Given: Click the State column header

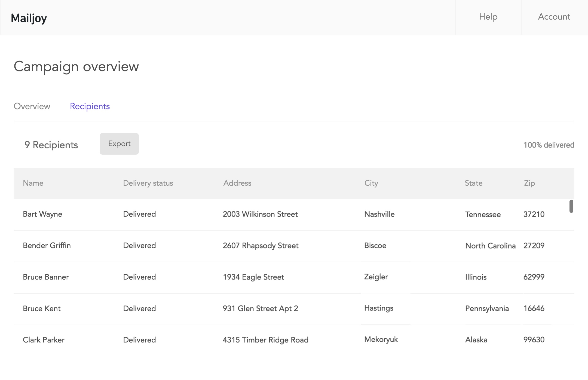Looking at the screenshot, I should pos(473,183).
